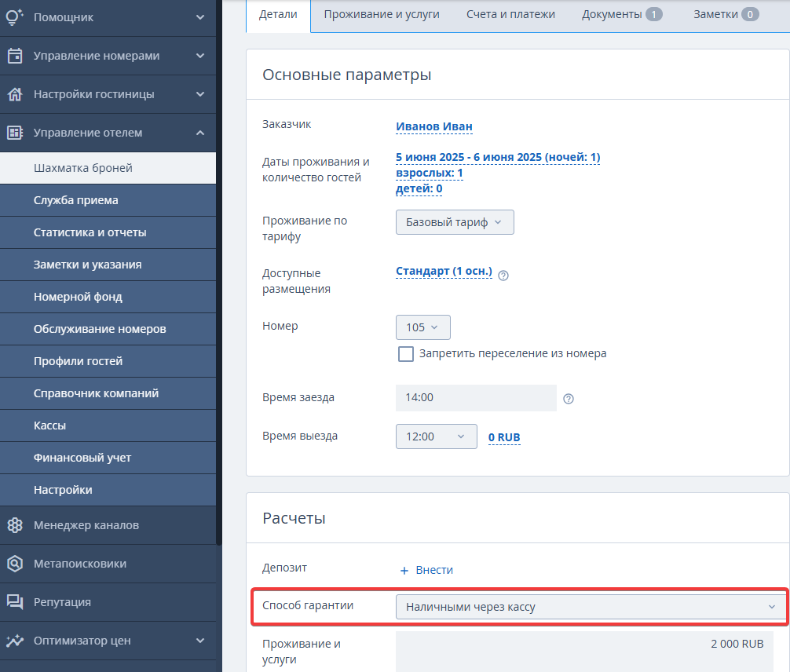Image resolution: width=790 pixels, height=672 pixels.
Task: Open the checkout time 12:00 dropdown
Action: click(436, 436)
